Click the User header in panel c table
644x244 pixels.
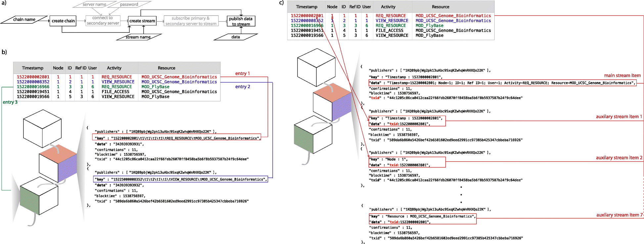(367, 7)
